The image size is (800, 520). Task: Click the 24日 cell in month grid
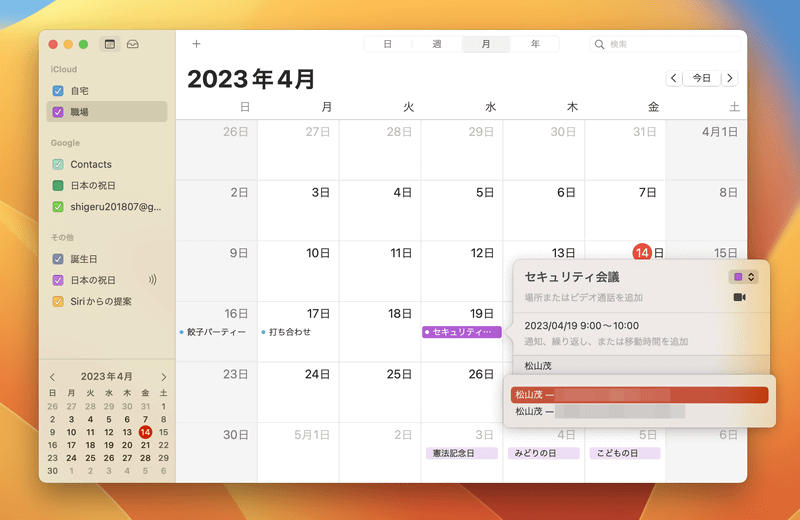click(x=298, y=392)
